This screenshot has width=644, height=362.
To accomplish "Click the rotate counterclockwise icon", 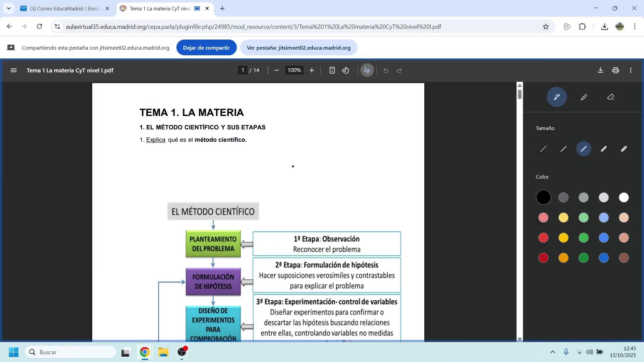I will coord(345,70).
